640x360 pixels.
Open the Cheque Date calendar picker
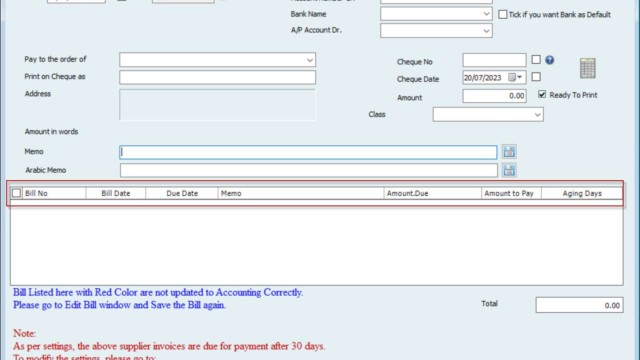(x=515, y=77)
